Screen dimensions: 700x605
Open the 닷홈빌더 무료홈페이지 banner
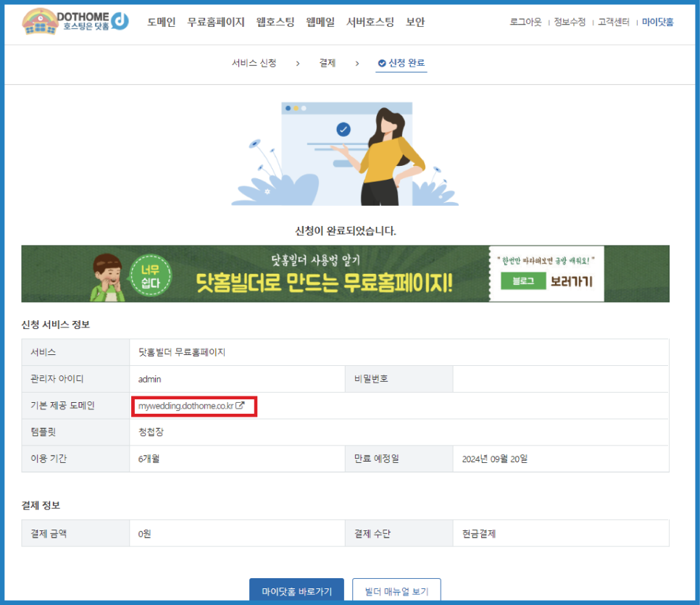(345, 274)
